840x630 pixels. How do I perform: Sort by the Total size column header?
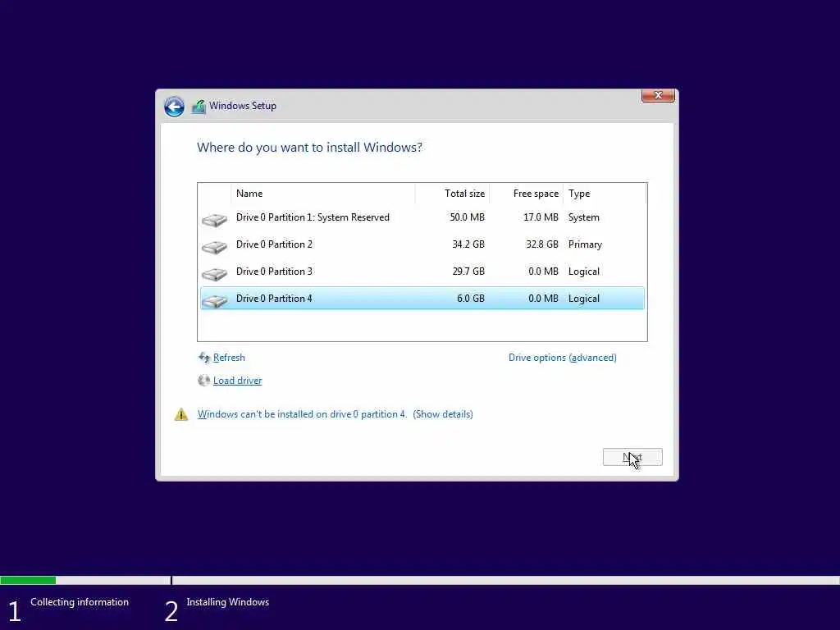(x=452, y=194)
